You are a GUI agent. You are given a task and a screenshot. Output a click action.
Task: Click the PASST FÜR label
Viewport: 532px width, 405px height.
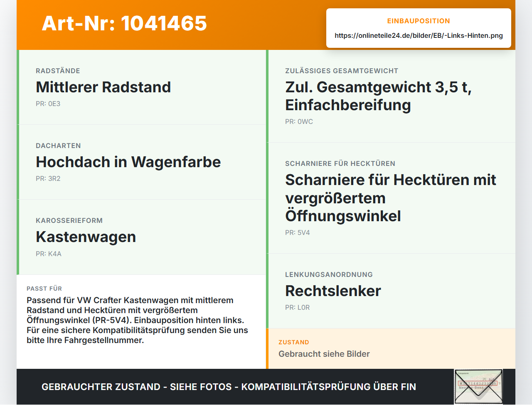click(x=44, y=289)
